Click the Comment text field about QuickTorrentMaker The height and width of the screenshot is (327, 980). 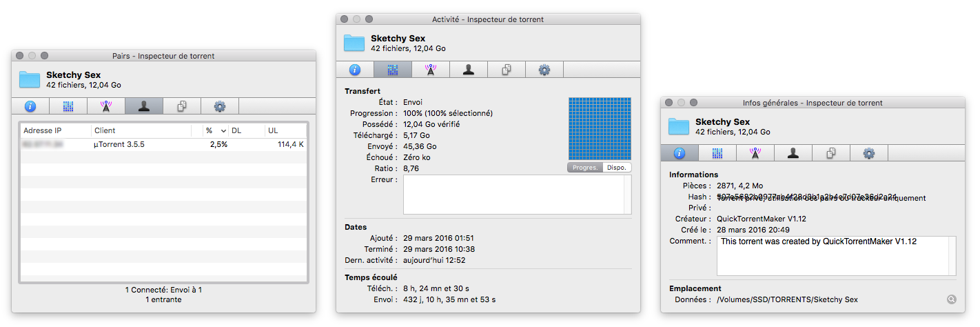835,256
